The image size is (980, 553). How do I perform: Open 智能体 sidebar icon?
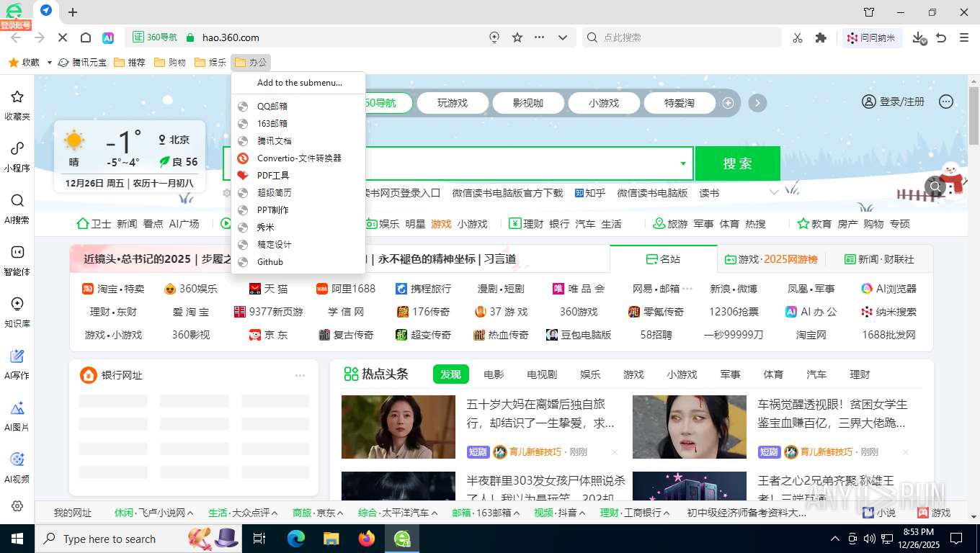pyautogui.click(x=17, y=261)
